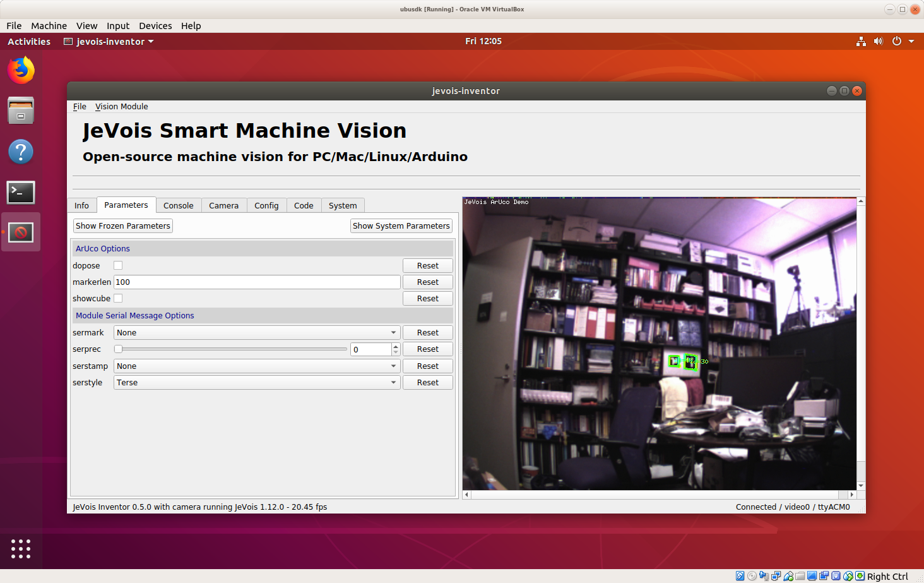Click the serprec slider handle
The width and height of the screenshot is (924, 583).
pos(118,349)
